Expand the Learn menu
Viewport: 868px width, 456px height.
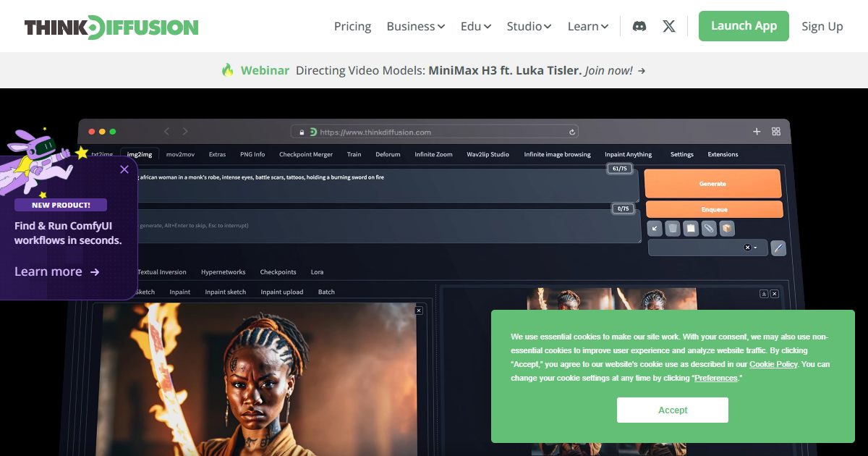[588, 26]
